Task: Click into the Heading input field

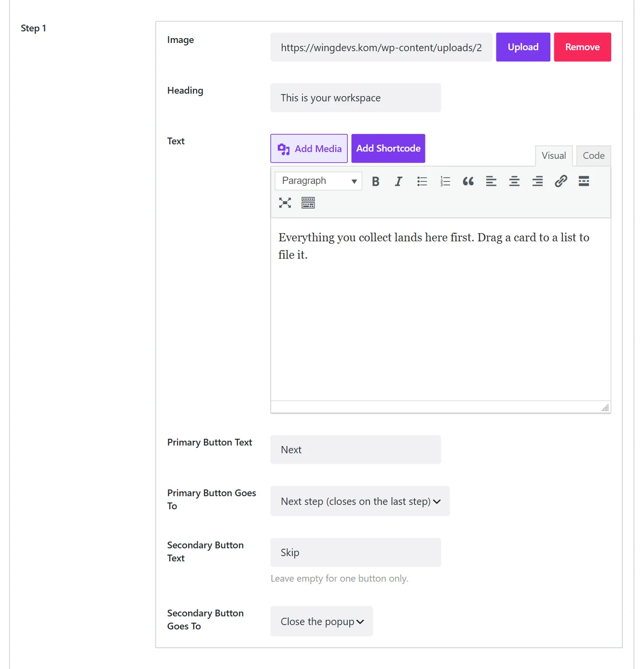Action: (x=356, y=98)
